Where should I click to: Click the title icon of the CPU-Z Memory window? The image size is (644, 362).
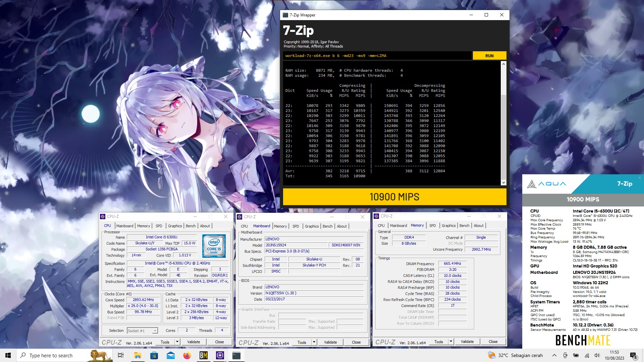point(376,216)
